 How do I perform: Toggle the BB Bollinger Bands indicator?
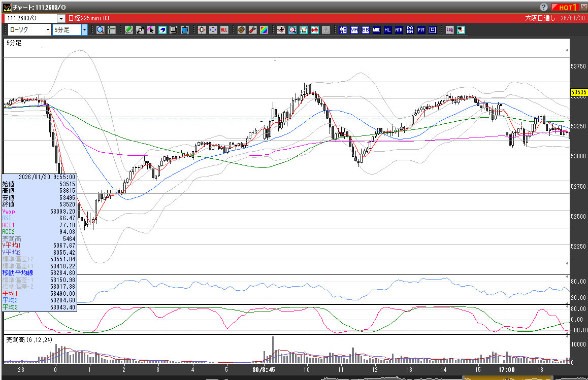click(366, 30)
